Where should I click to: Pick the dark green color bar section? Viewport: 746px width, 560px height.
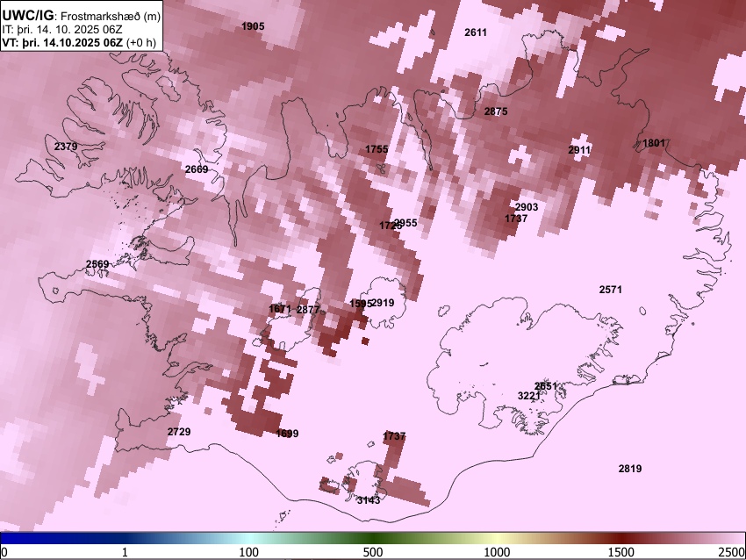pos(374,539)
